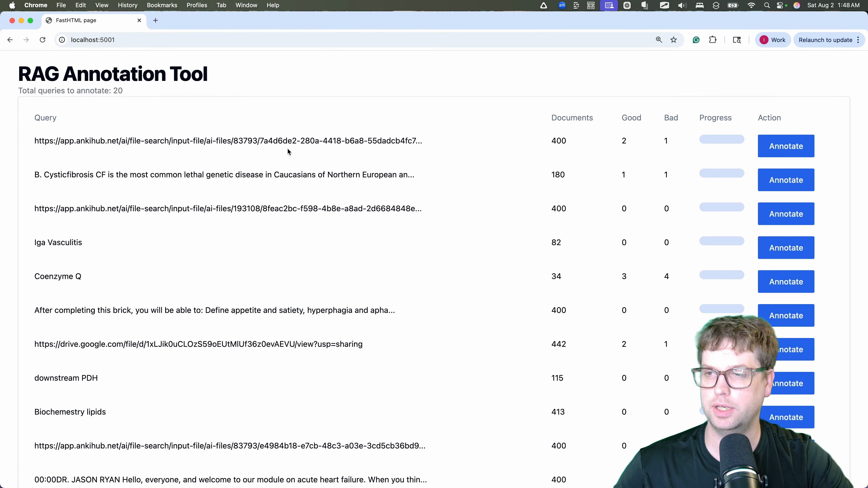Image resolution: width=868 pixels, height=488 pixels.
Task: Open the zoom magnifier icon in address bar
Action: (659, 40)
